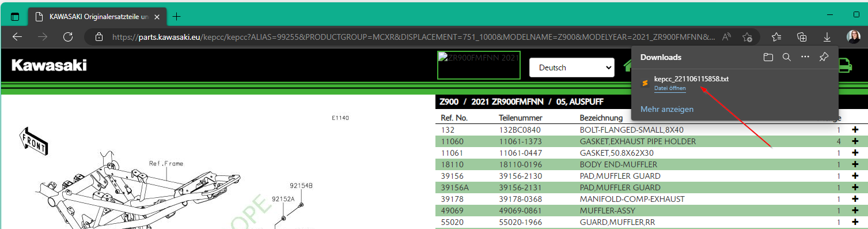
Task: Open the tab actions menu icon
Action: tap(15, 17)
